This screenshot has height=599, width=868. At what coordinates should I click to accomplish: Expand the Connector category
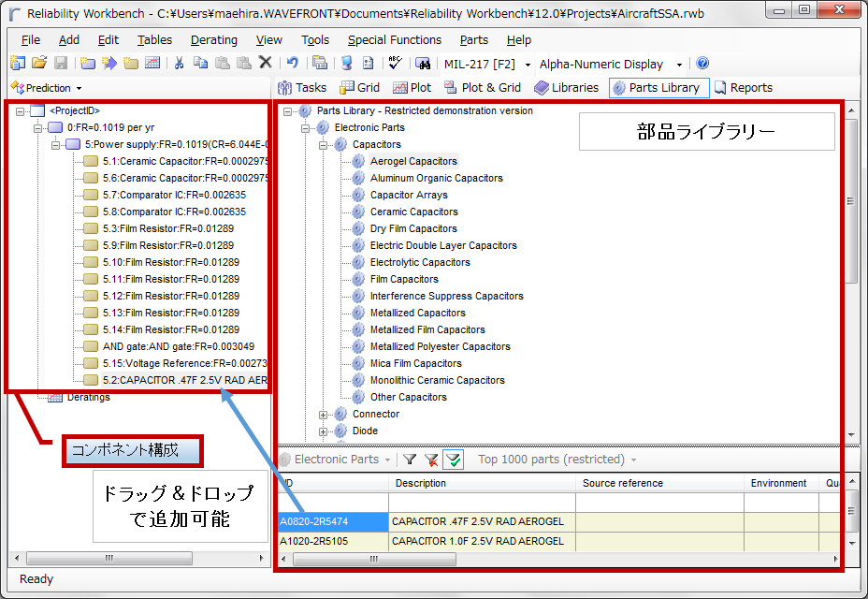click(323, 415)
